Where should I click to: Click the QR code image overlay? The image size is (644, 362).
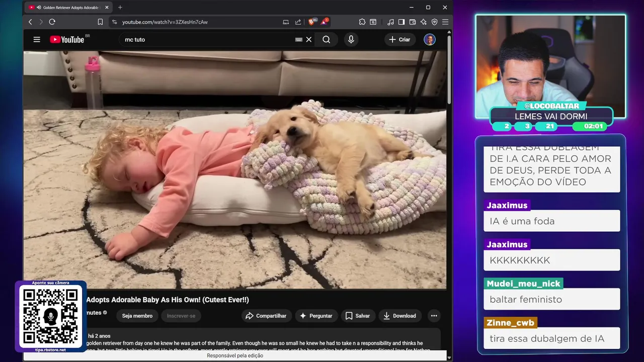coord(50,316)
